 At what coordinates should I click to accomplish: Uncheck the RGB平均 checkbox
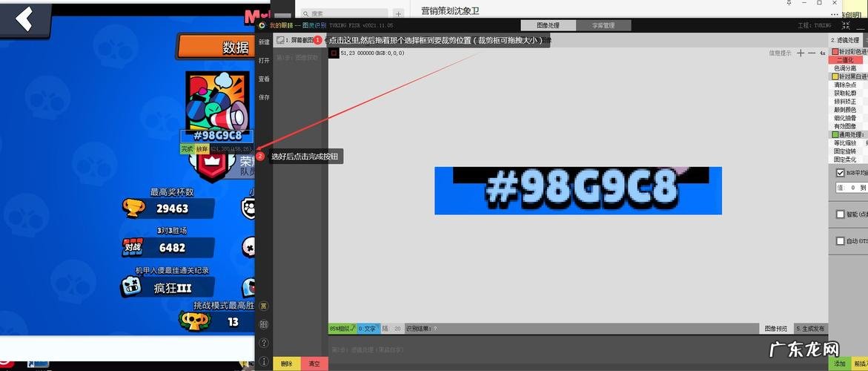[x=840, y=174]
